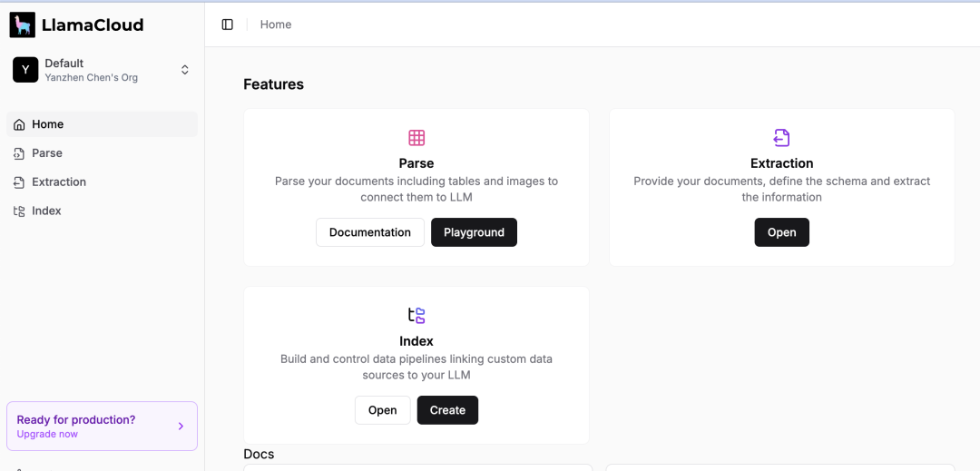Screen dimensions: 980x471
Task: Open the Extraction feature
Action: pos(781,232)
